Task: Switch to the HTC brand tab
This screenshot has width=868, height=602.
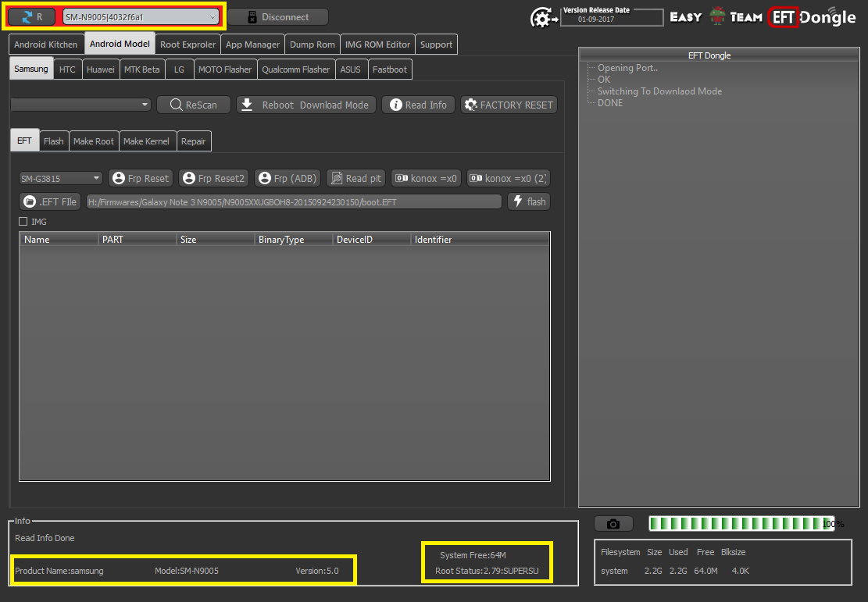Action: [x=67, y=69]
